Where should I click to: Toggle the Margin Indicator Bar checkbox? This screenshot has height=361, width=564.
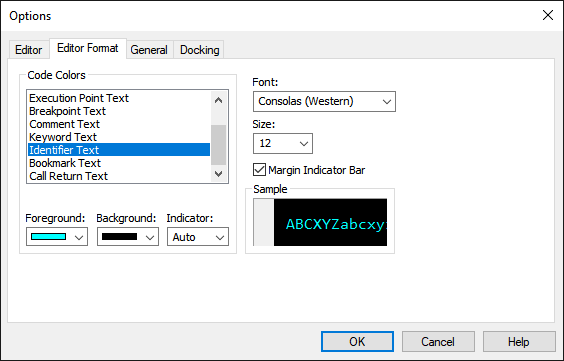point(259,170)
